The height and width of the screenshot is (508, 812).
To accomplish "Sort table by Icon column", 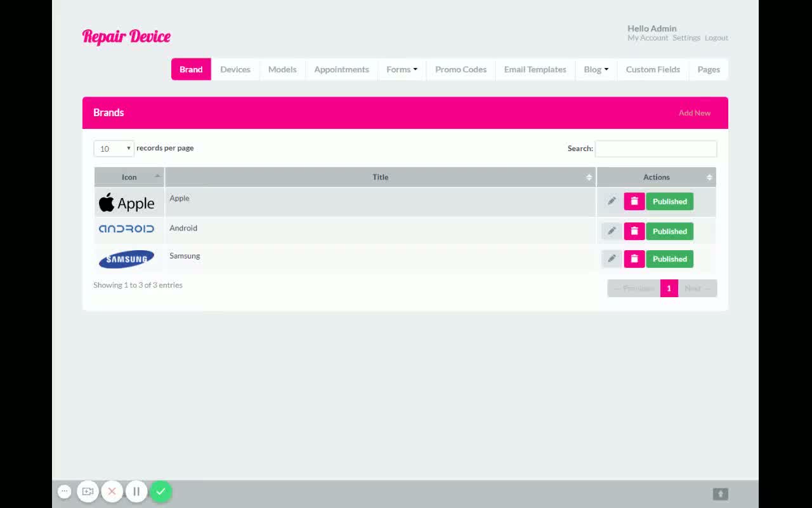I will pyautogui.click(x=129, y=177).
